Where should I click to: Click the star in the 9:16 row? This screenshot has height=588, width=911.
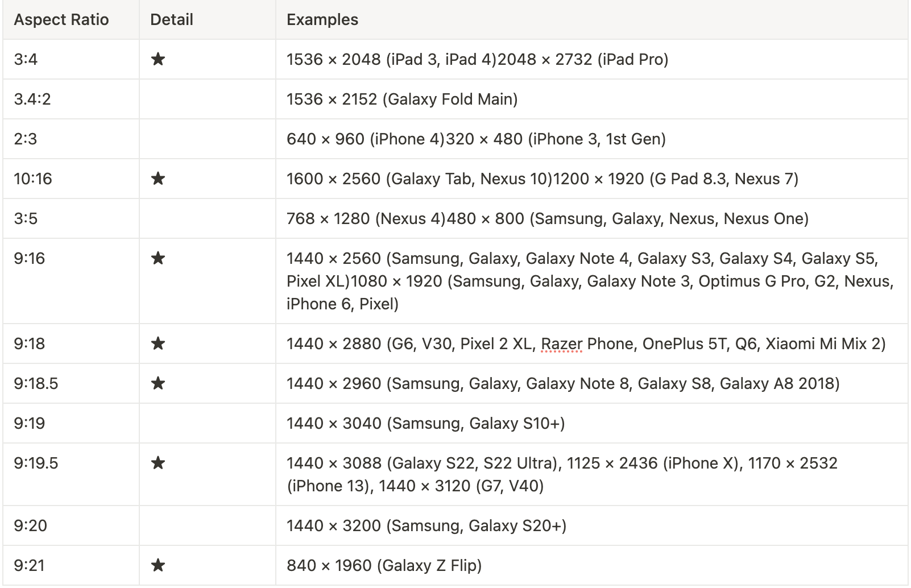[x=158, y=258]
